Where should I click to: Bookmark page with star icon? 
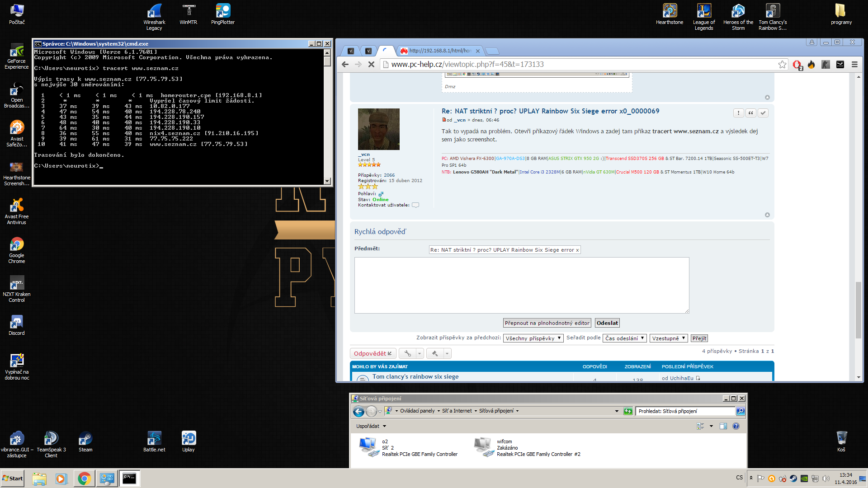pyautogui.click(x=782, y=65)
